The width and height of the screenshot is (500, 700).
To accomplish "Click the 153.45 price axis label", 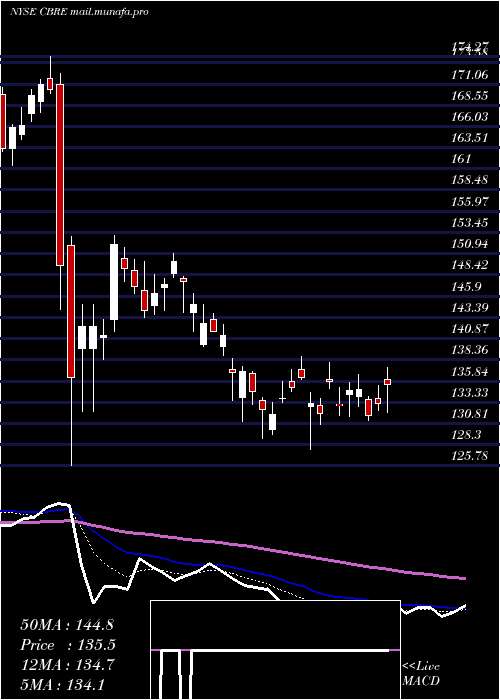I will tap(470, 222).
